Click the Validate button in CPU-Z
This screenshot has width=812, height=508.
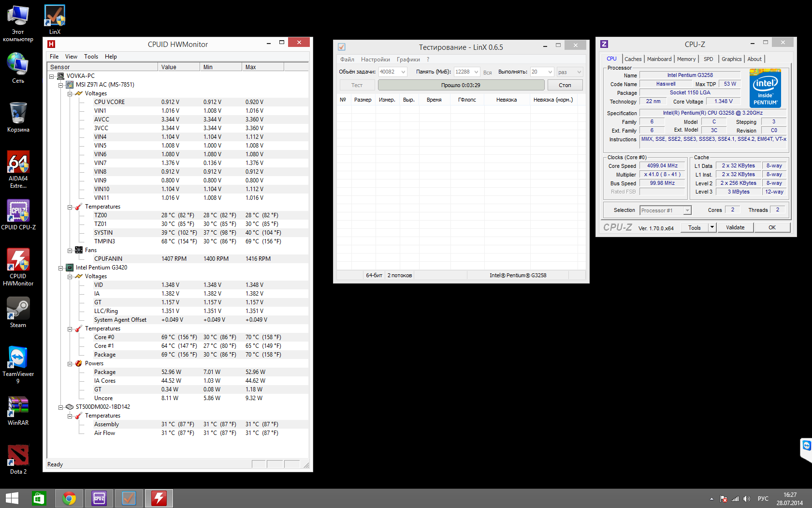click(735, 227)
